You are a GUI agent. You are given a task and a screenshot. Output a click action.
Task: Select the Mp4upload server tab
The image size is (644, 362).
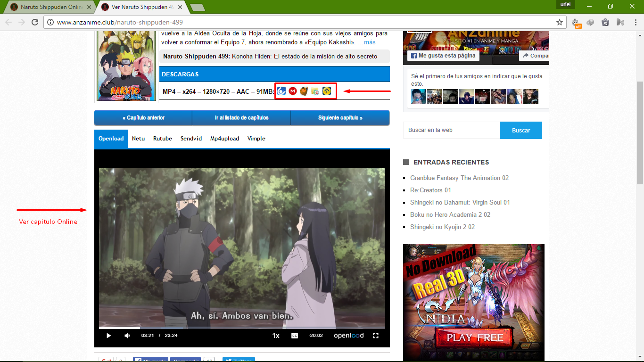click(224, 139)
